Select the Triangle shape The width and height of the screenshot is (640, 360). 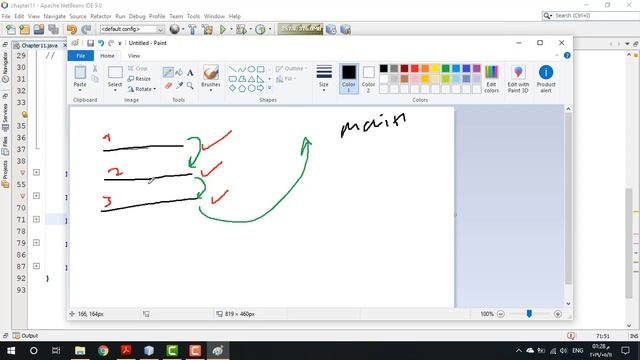[x=251, y=79]
